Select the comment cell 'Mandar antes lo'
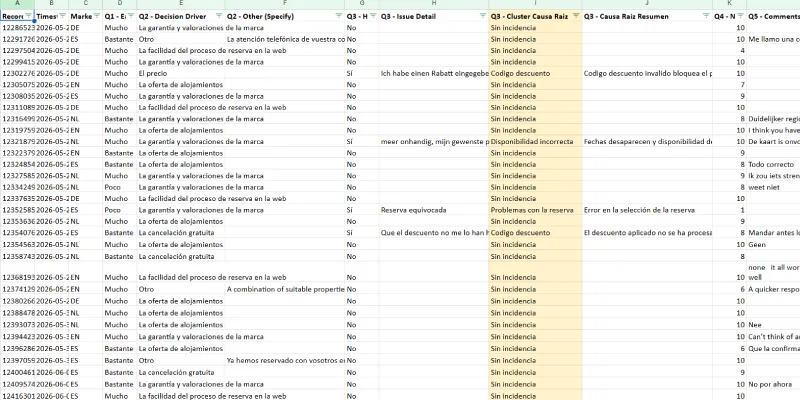 click(773, 233)
